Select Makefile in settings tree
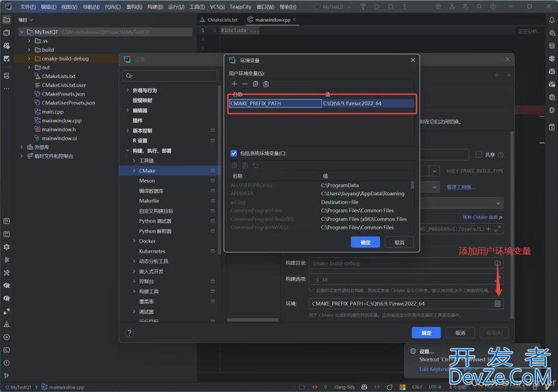The height and width of the screenshot is (392, 558). pyautogui.click(x=149, y=201)
